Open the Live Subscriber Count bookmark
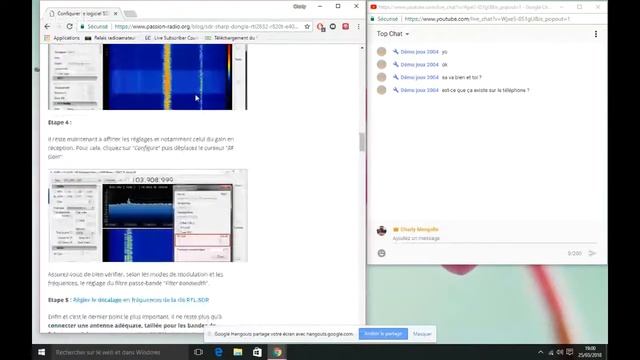Screen dimensions: 640x360 171,38
